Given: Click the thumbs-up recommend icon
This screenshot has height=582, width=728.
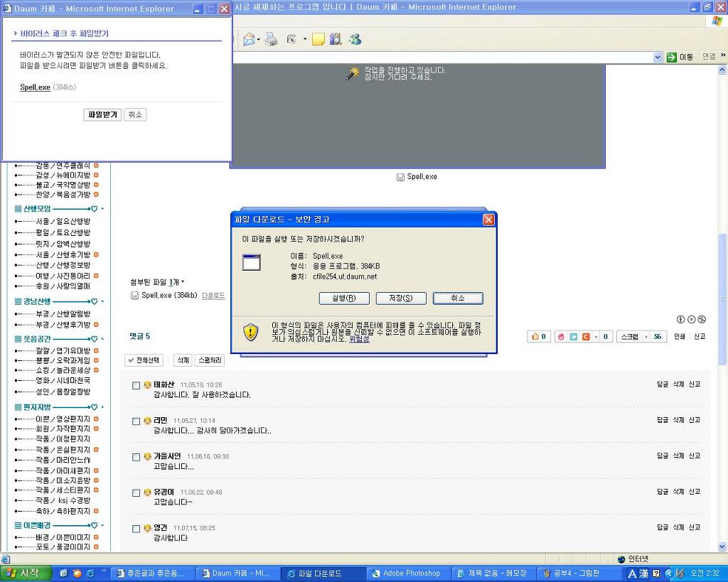Looking at the screenshot, I should pos(535,337).
